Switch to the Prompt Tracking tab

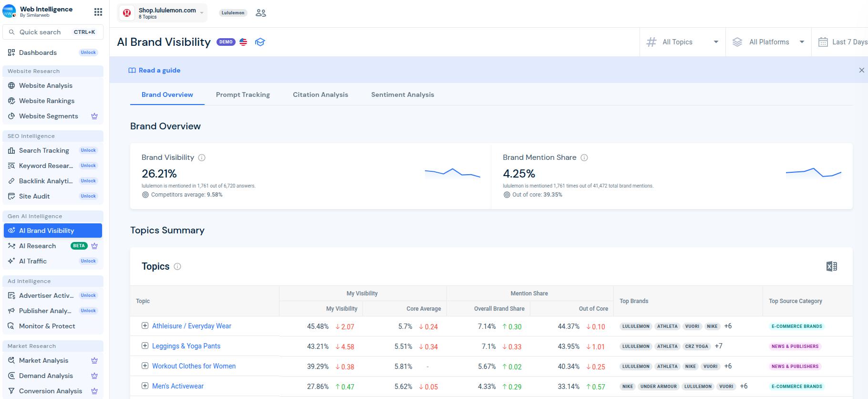(x=243, y=94)
